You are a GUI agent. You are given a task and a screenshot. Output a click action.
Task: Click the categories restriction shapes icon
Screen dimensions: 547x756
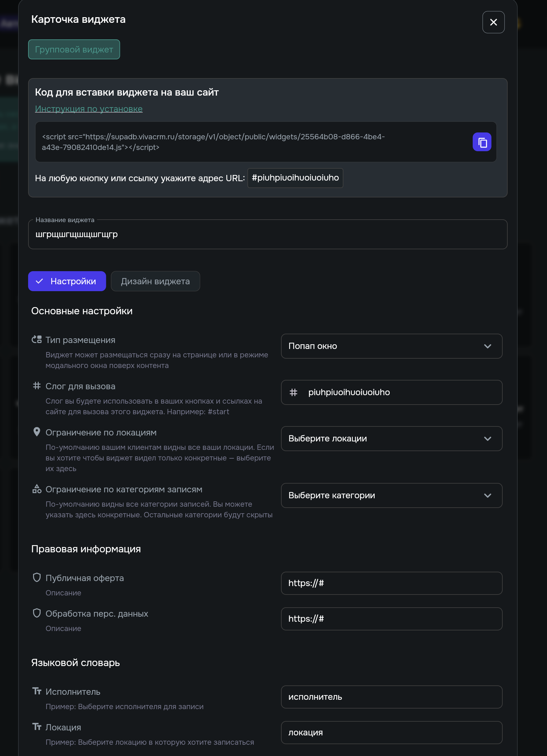[37, 489]
